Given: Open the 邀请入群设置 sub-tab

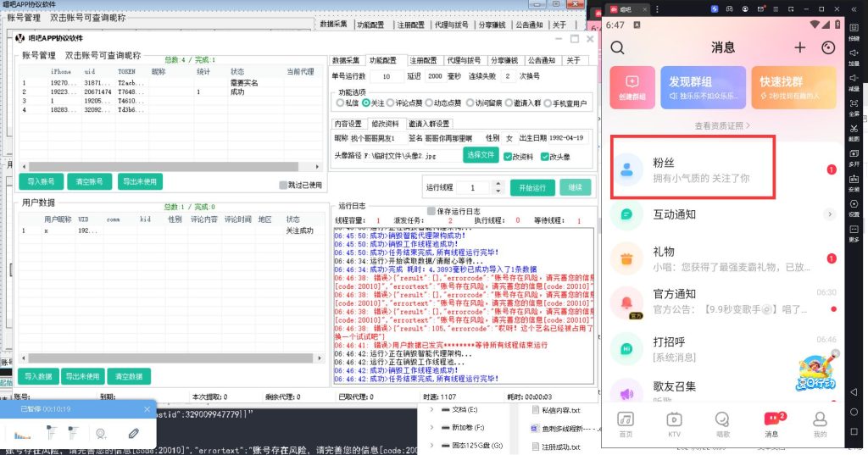Looking at the screenshot, I should tap(429, 123).
